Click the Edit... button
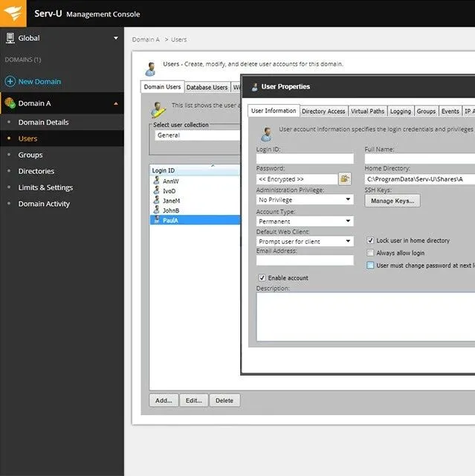Screen dimensions: 475x476 (194, 400)
